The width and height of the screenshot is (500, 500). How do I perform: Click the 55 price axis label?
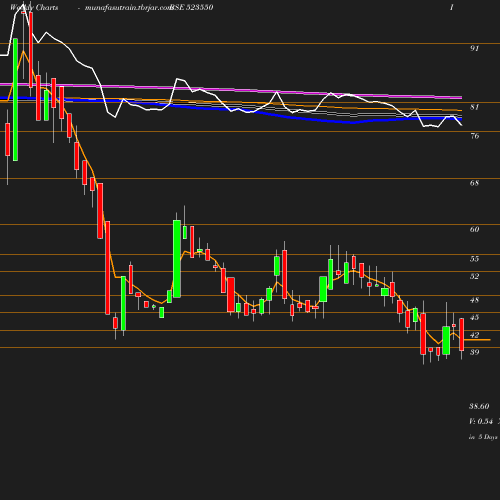point(474,259)
